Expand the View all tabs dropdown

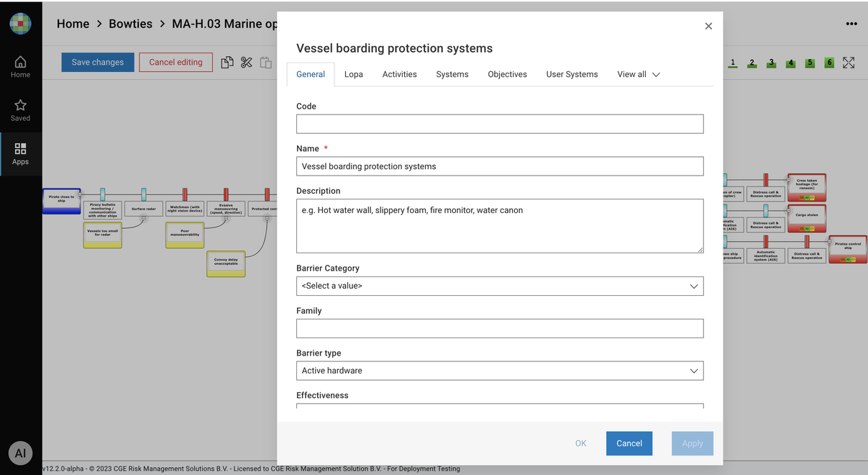click(x=638, y=74)
